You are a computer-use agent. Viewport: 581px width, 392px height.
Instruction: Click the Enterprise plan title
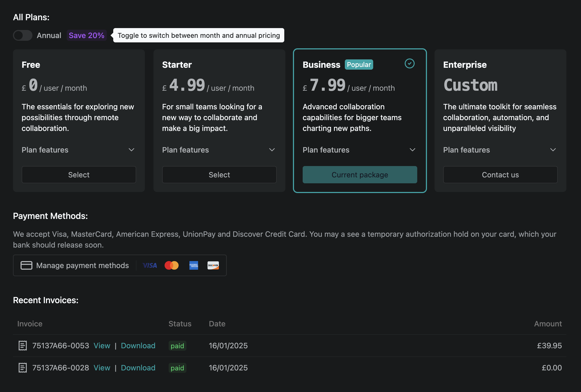(465, 65)
